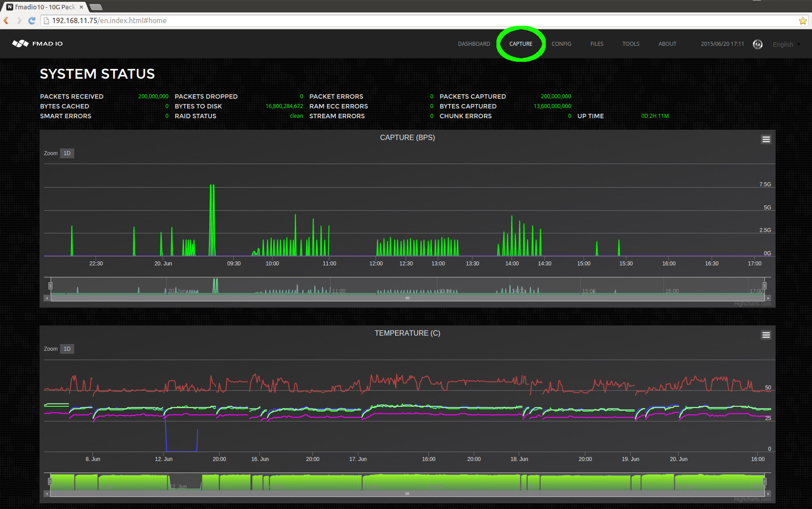
Task: Open the Capture chart hamburger menu
Action: click(x=766, y=140)
